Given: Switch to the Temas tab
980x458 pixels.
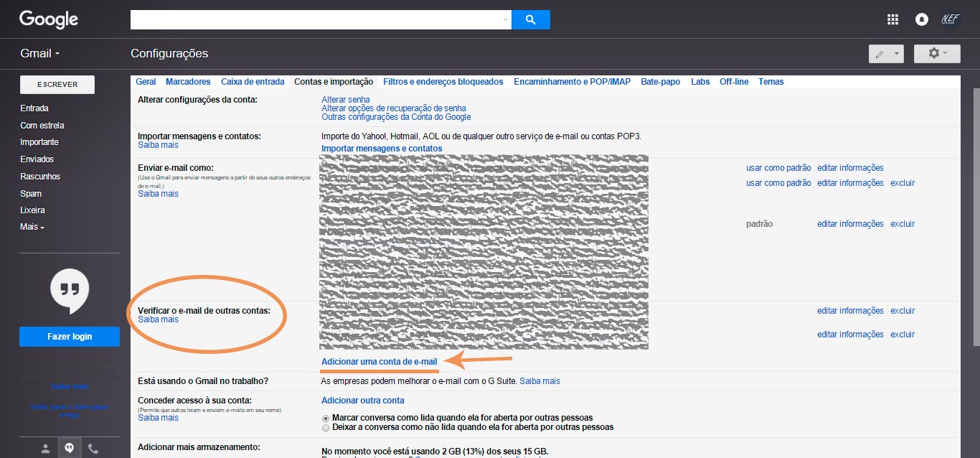Looking at the screenshot, I should click(771, 82).
